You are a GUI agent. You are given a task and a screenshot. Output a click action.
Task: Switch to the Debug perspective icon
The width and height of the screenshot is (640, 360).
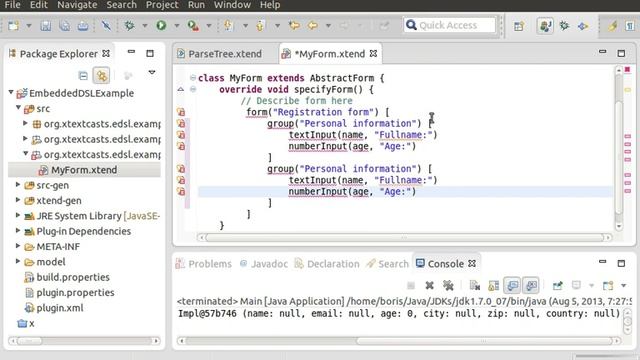pyautogui.click(x=564, y=26)
